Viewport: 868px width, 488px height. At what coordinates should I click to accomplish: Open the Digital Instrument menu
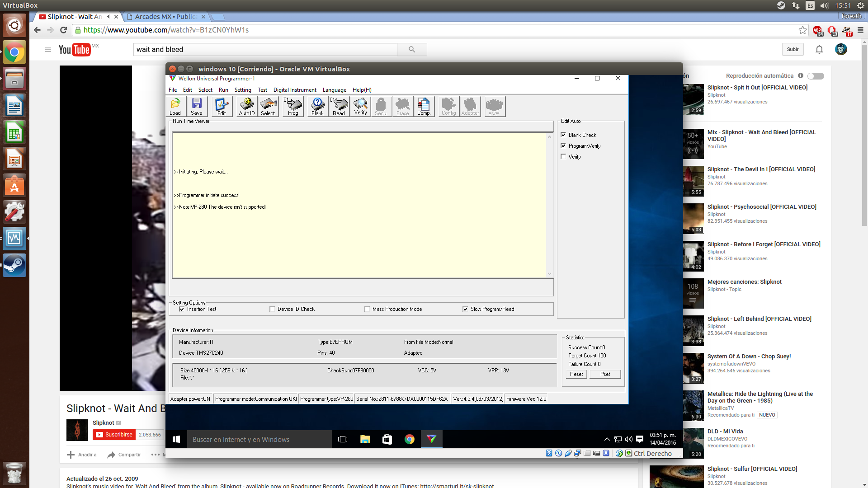(295, 90)
